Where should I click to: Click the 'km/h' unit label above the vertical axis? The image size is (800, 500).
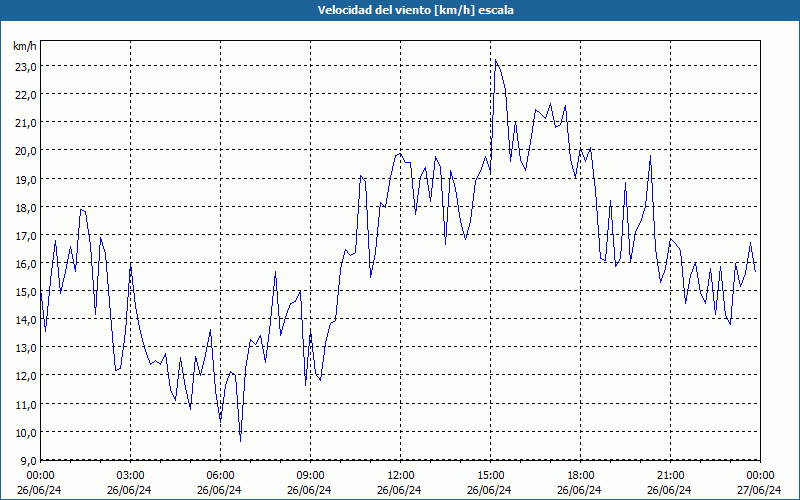(25, 46)
